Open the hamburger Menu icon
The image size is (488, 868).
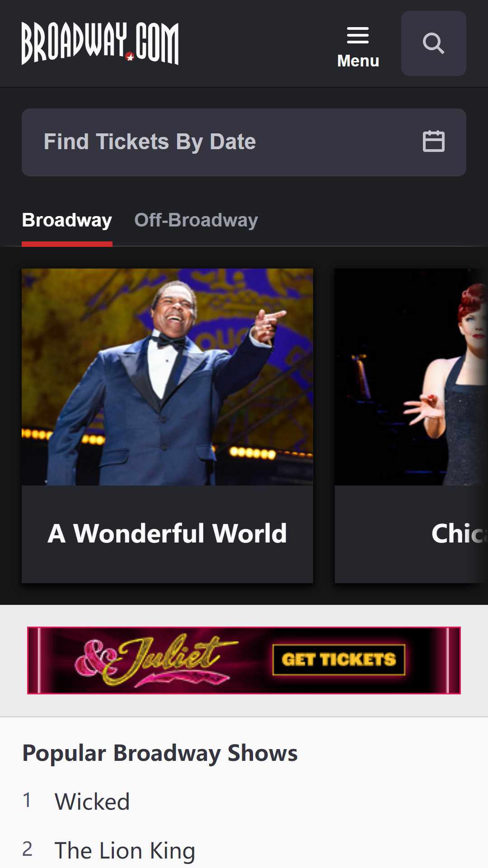358,35
